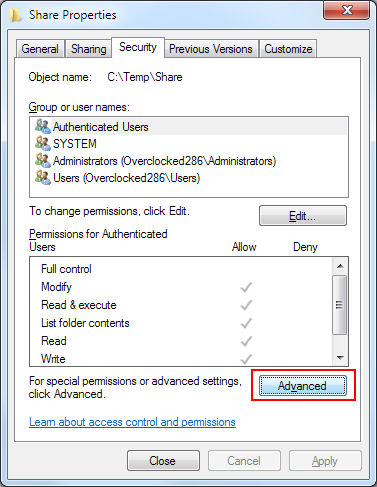This screenshot has width=377, height=487.
Task: Click the Allow checkmark for Modify
Action: pos(246,287)
